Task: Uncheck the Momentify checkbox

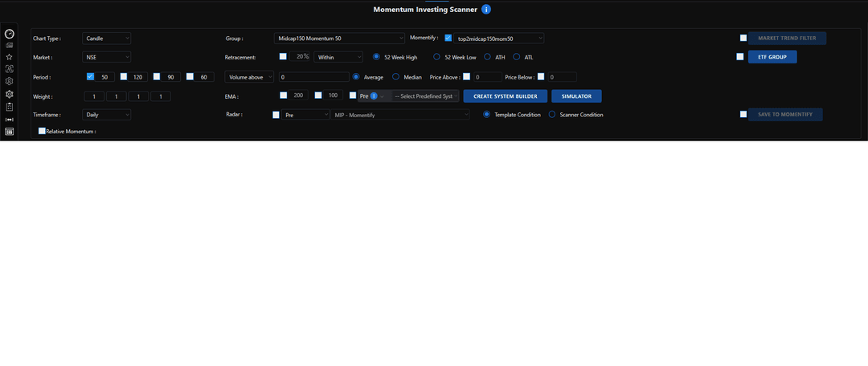Action: (x=448, y=38)
